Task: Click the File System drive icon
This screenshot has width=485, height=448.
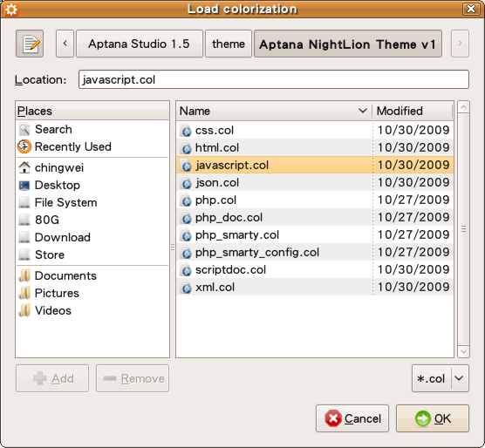Action: [x=24, y=203]
